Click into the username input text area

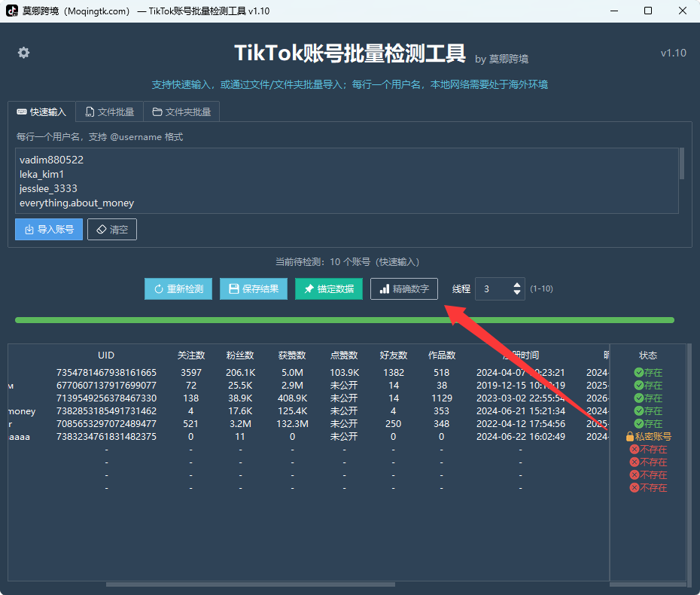(x=347, y=181)
